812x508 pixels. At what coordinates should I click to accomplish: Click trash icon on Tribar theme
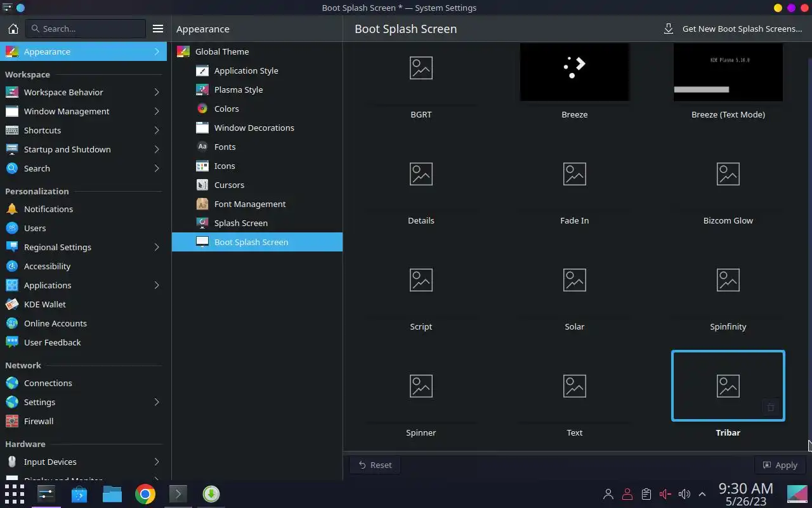click(x=771, y=408)
